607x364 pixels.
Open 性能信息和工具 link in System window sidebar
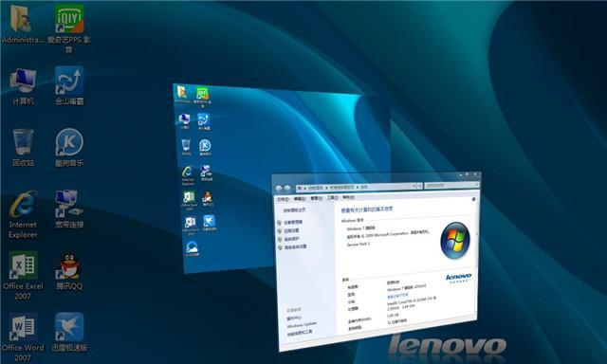click(x=300, y=333)
